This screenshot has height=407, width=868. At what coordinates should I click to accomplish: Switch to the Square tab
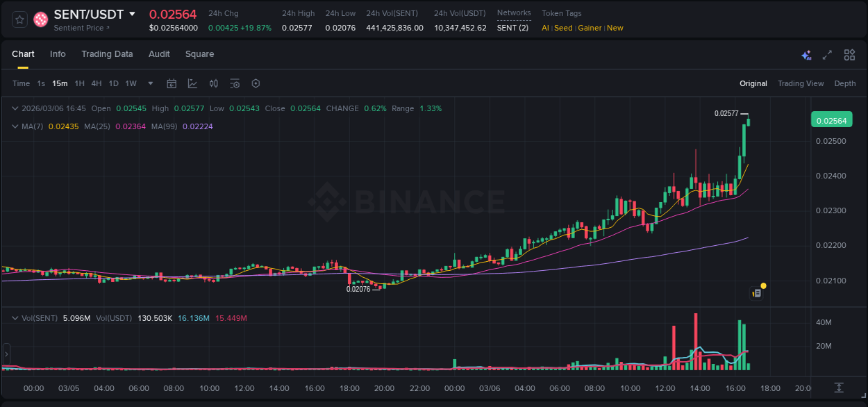tap(200, 54)
